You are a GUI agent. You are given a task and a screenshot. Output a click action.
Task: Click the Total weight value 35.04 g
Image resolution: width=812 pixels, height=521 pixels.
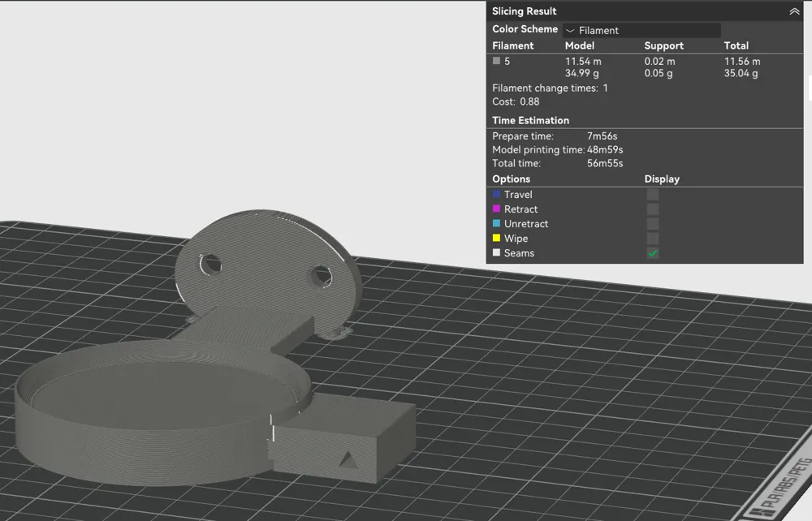pyautogui.click(x=741, y=73)
